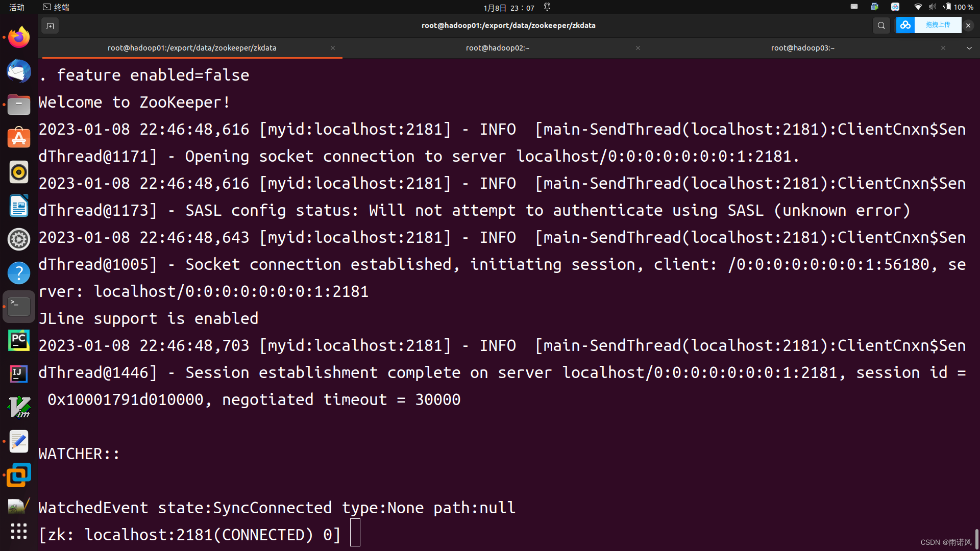Viewport: 980px width, 551px height.
Task: Close the root@hadoop01 zkdata tab
Action: (x=333, y=48)
